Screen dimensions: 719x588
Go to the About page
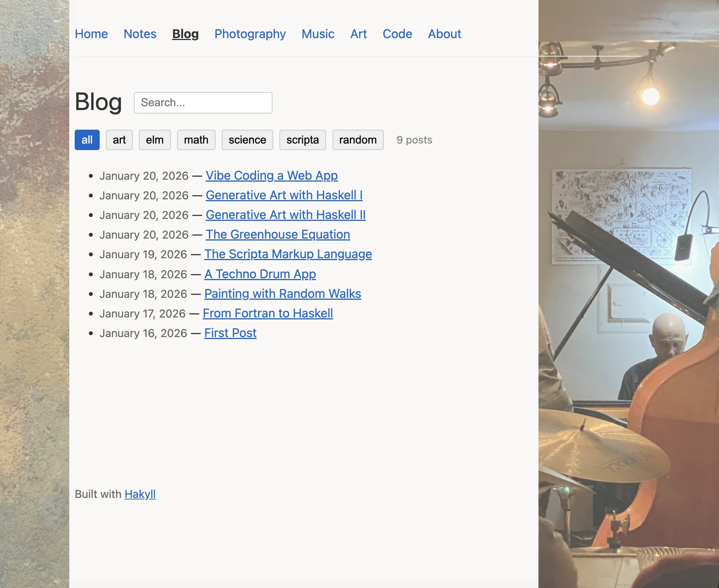point(445,34)
